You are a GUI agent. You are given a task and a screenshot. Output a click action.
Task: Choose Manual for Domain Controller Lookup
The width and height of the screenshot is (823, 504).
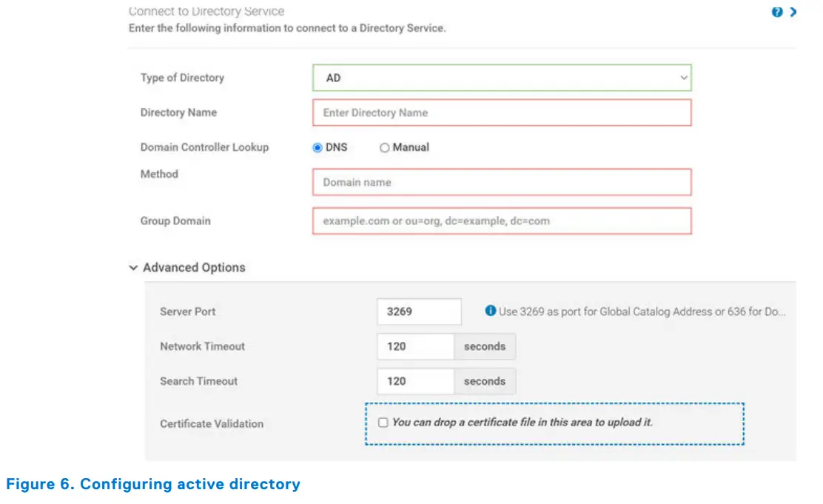pyautogui.click(x=385, y=147)
